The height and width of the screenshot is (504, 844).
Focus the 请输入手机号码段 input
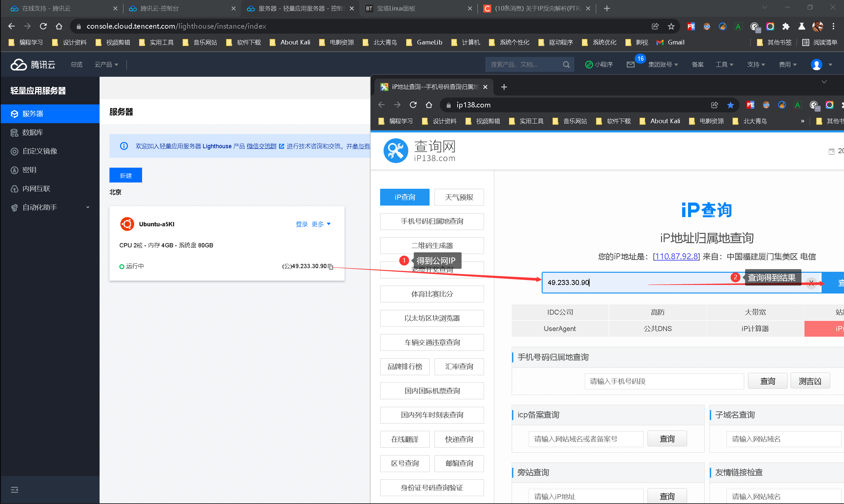tap(664, 381)
